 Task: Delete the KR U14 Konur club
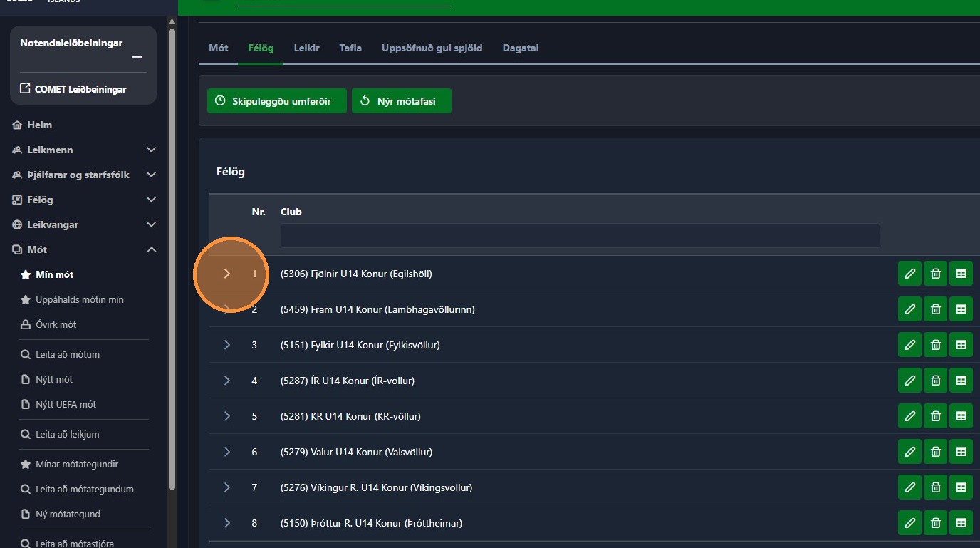click(x=935, y=416)
